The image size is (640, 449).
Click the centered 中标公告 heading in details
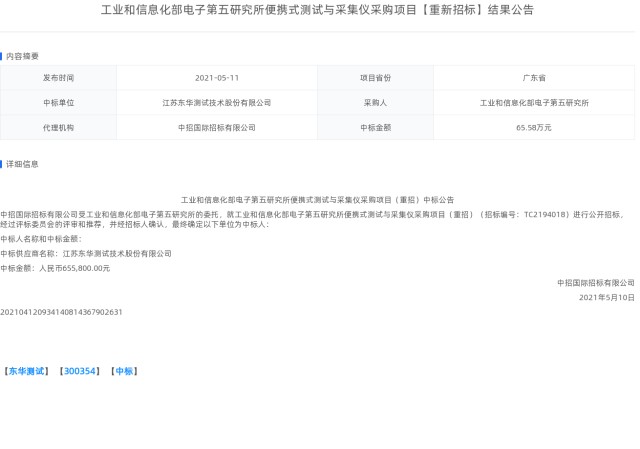click(x=317, y=200)
